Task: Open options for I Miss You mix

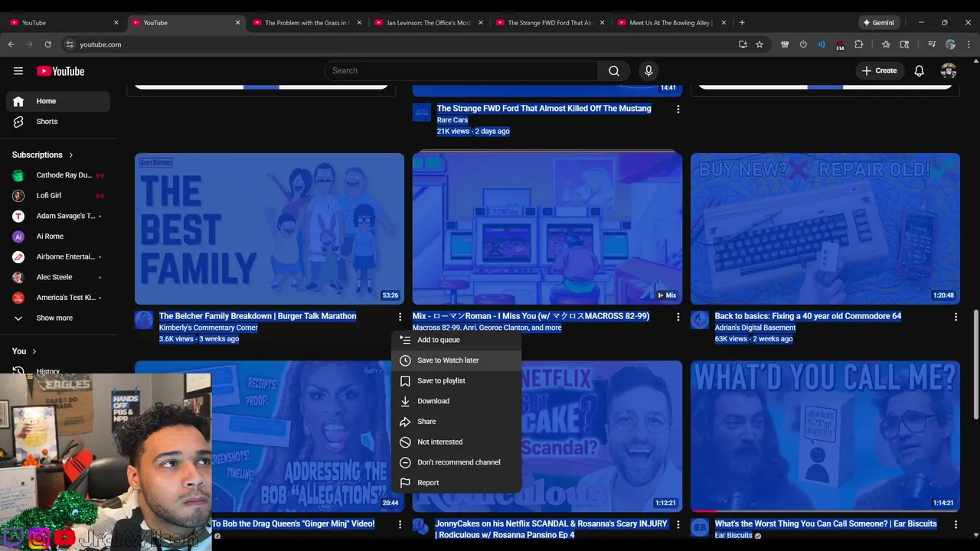Action: 678,317
